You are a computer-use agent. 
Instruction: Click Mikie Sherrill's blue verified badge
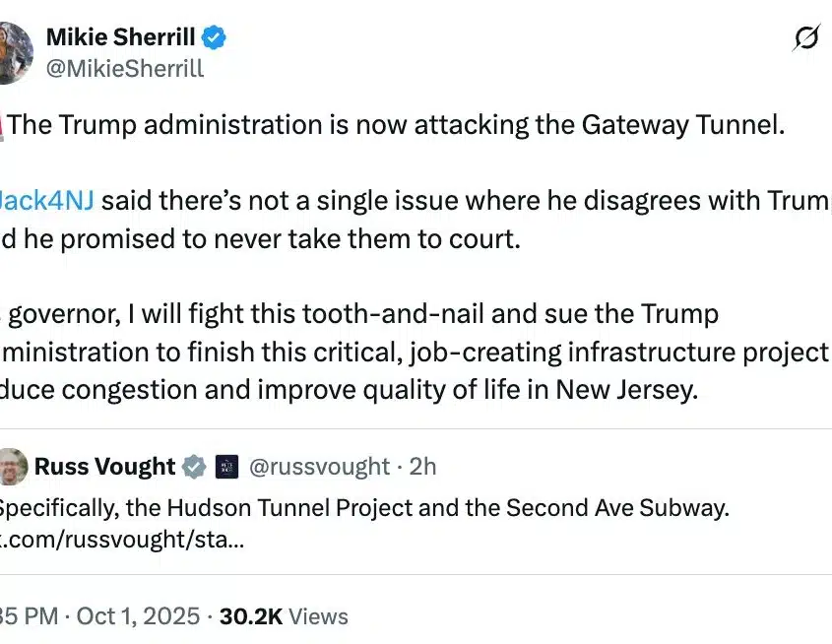click(214, 38)
